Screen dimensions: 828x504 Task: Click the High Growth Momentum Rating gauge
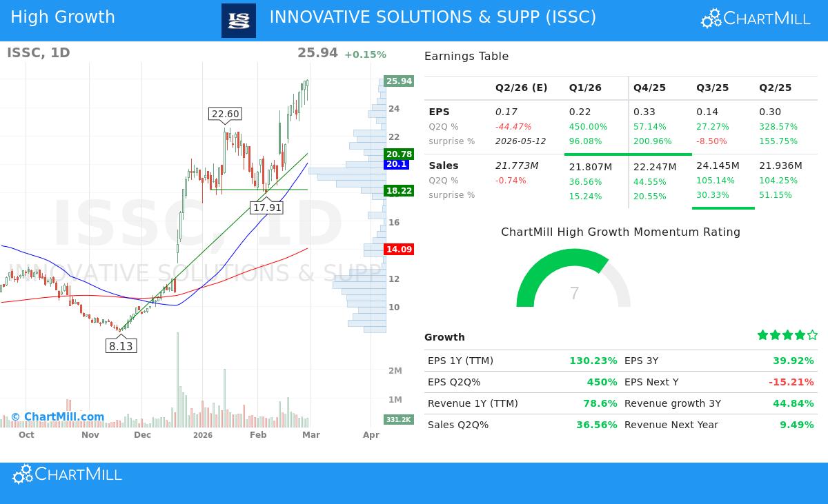click(573, 283)
